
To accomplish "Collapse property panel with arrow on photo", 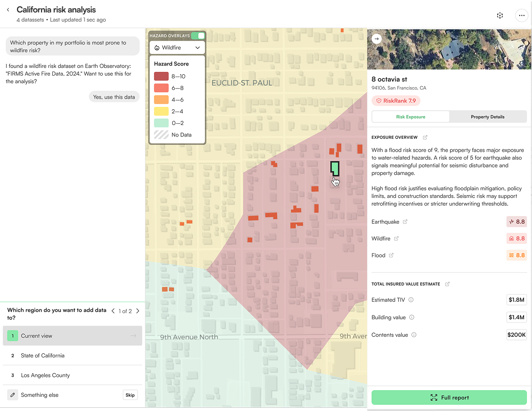I will [x=377, y=39].
